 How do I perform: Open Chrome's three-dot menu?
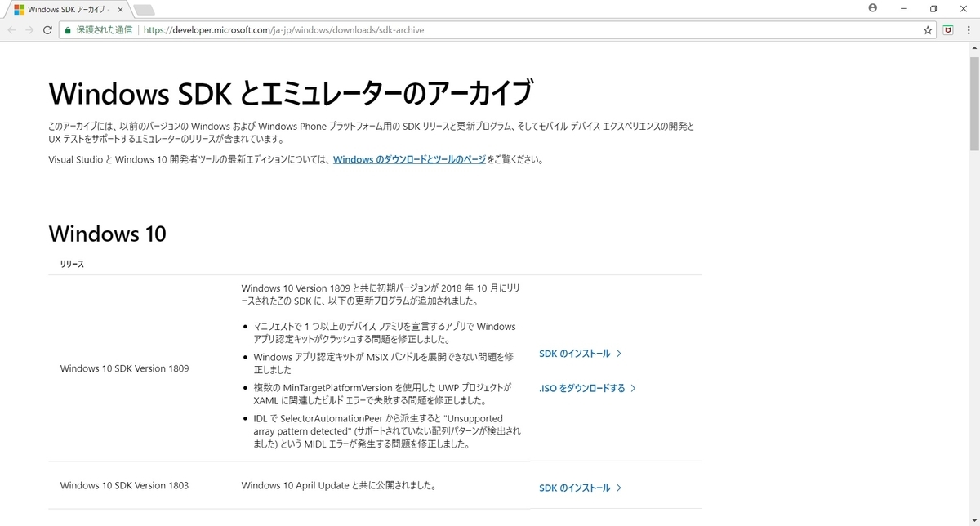[x=969, y=29]
